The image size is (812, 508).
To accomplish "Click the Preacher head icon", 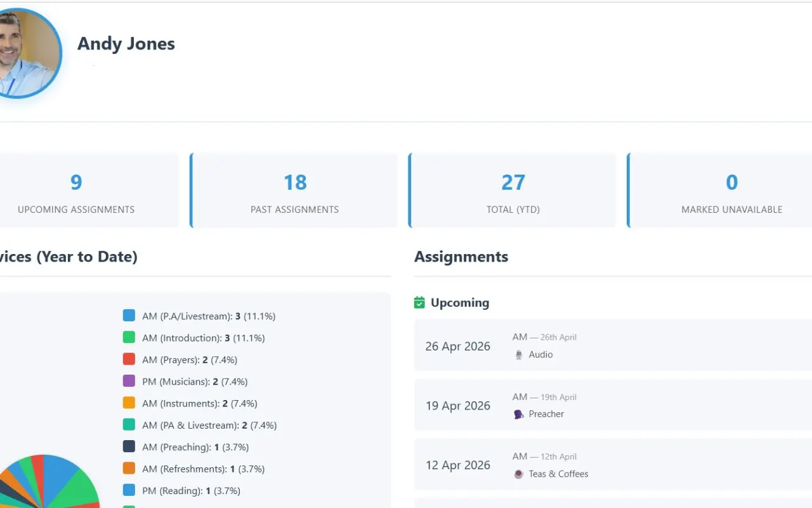I will tap(519, 414).
